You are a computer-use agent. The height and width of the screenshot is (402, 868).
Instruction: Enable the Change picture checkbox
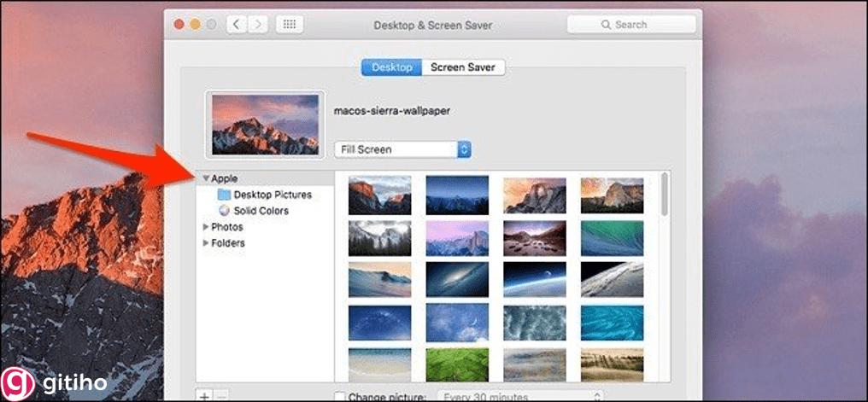tap(340, 397)
